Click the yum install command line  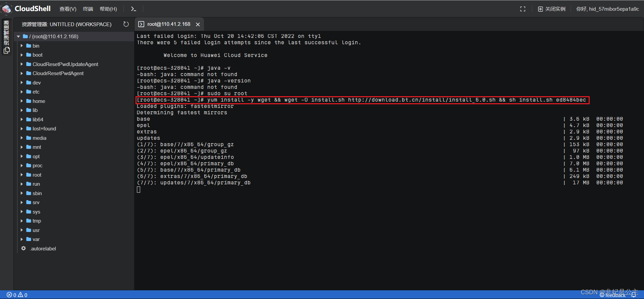click(x=363, y=100)
